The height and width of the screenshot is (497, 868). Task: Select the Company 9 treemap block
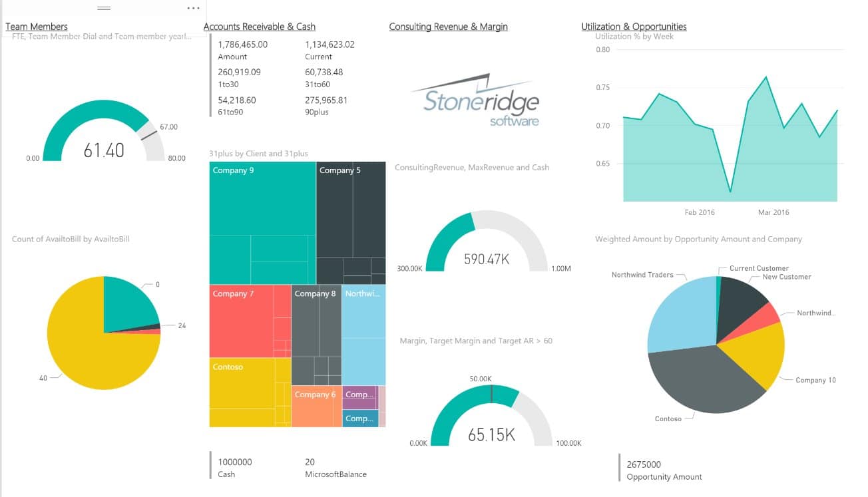[262, 223]
